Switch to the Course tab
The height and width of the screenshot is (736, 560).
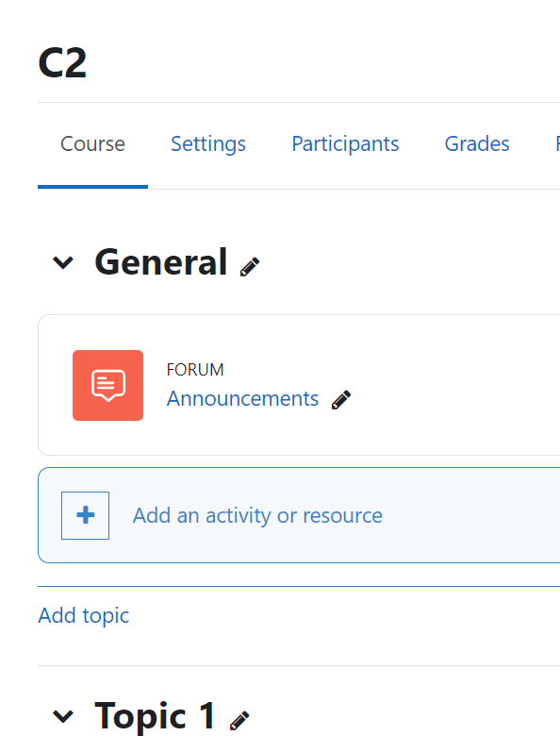pos(93,143)
